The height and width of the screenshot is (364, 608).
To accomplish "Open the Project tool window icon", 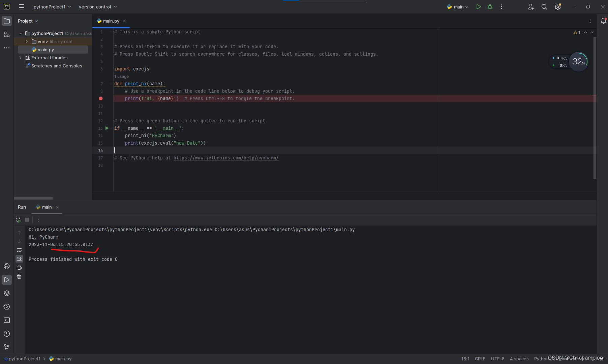I will pyautogui.click(x=7, y=21).
